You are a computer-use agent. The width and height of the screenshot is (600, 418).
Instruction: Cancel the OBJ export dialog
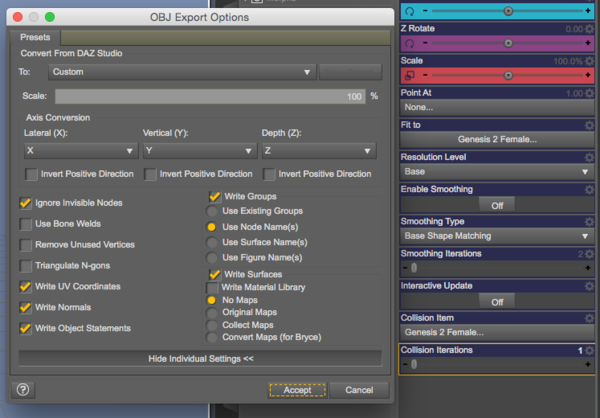coord(359,390)
